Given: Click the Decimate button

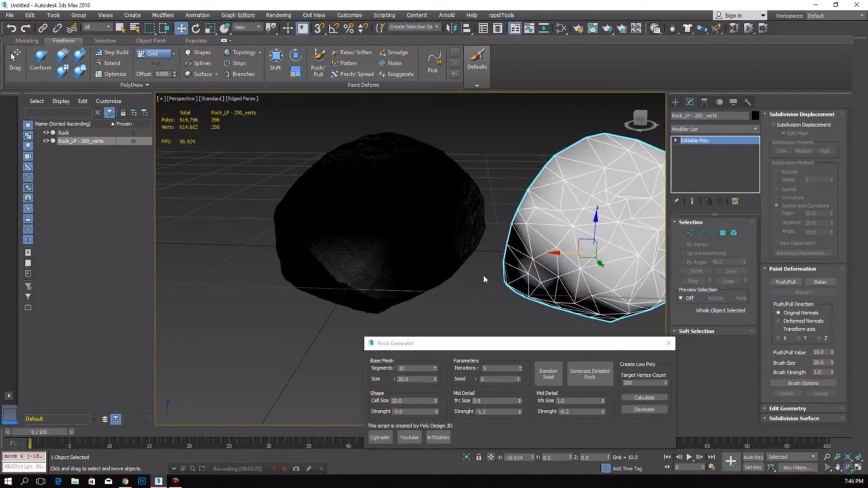Looking at the screenshot, I should (644, 409).
